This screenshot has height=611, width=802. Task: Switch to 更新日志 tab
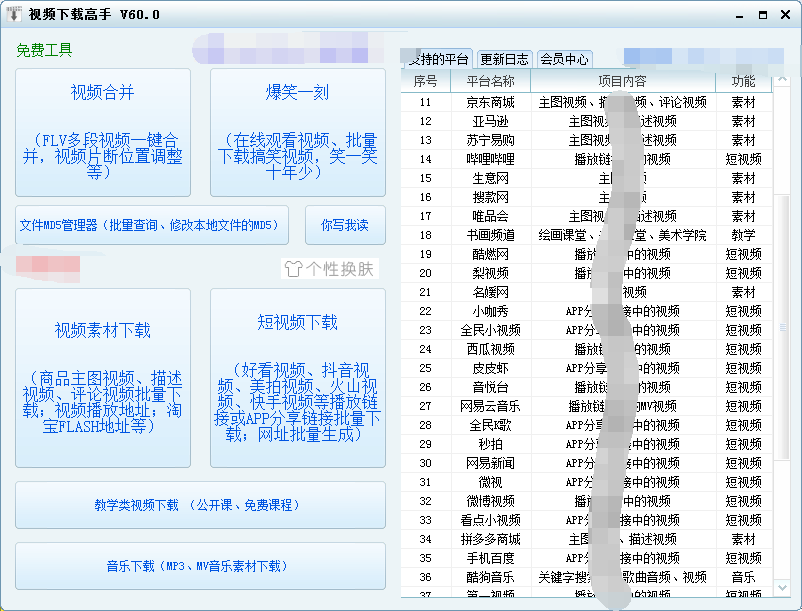504,59
